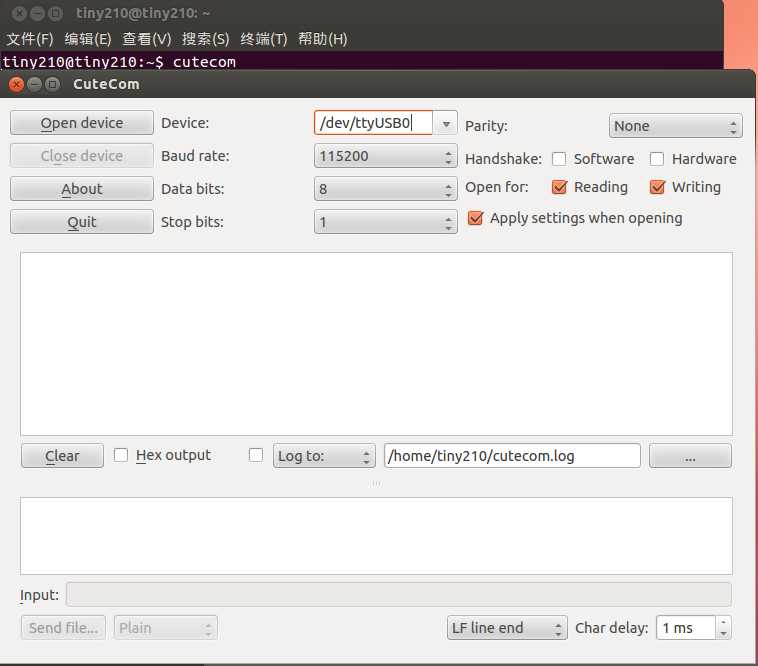Click the splitter handle between output and history
This screenshot has height=666, width=758.
[x=376, y=483]
